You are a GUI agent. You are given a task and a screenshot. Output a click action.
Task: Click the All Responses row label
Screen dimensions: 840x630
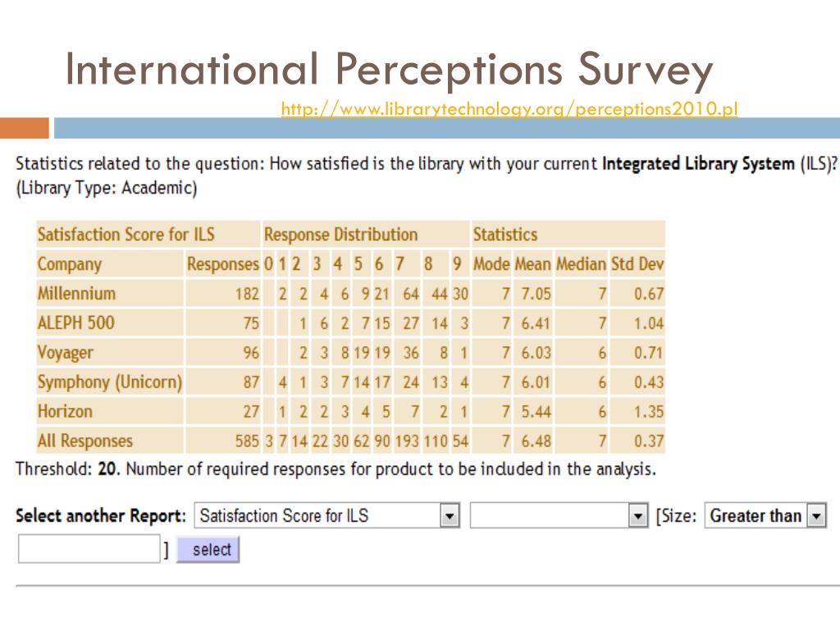click(84, 441)
